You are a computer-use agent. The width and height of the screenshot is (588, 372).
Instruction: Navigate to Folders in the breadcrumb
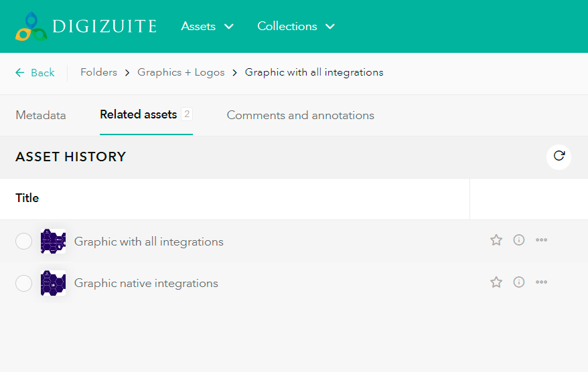pos(98,72)
